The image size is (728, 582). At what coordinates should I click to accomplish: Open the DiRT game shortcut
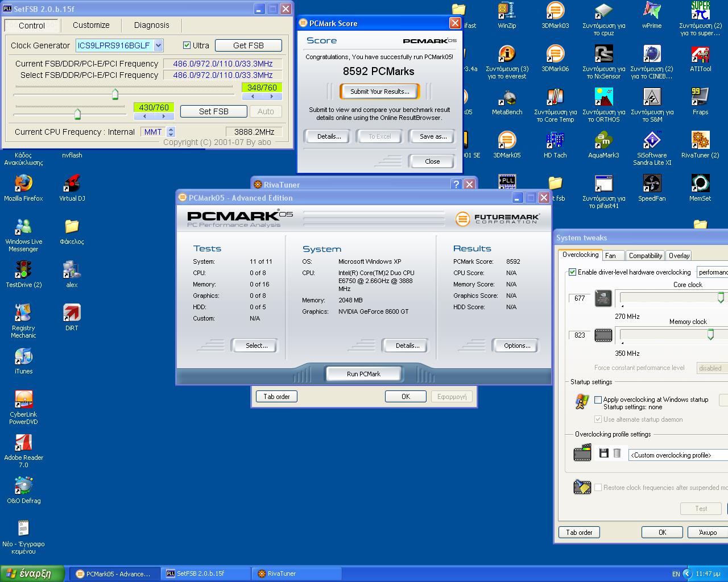coord(72,317)
